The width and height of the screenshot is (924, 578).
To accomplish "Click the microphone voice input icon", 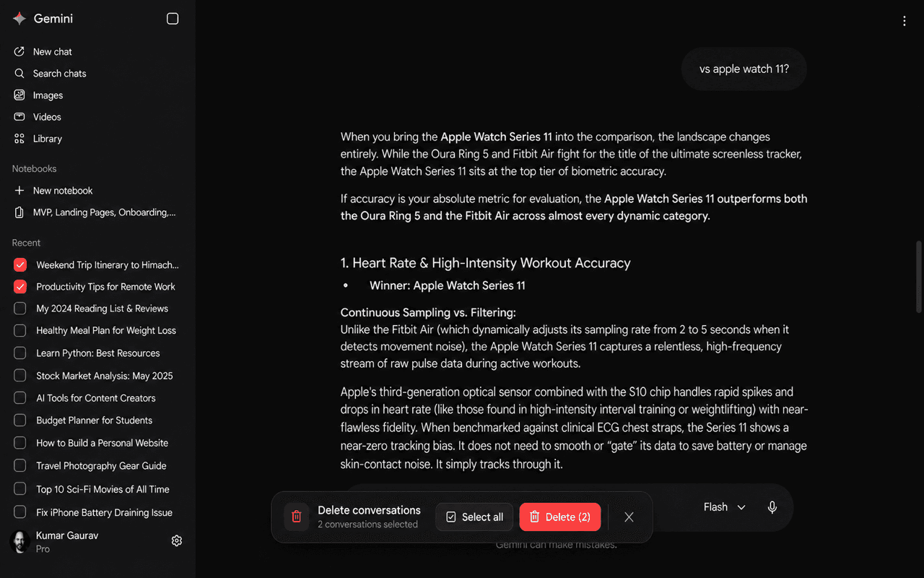I will pyautogui.click(x=772, y=507).
